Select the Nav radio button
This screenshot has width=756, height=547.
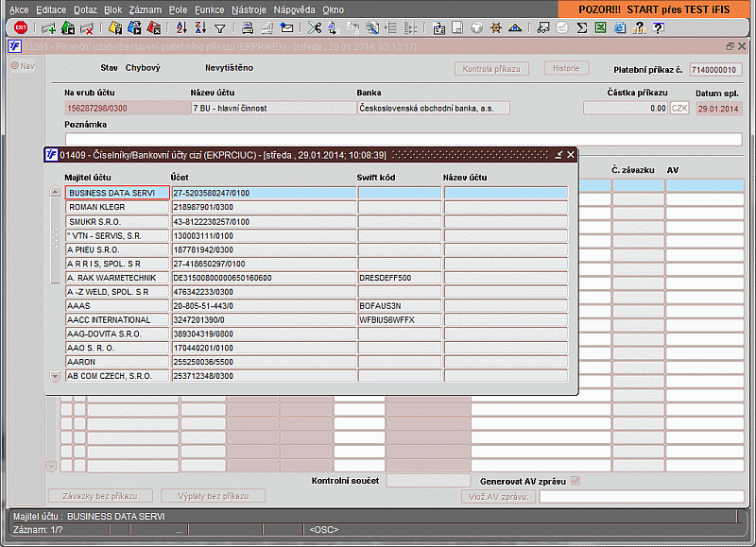click(x=14, y=65)
